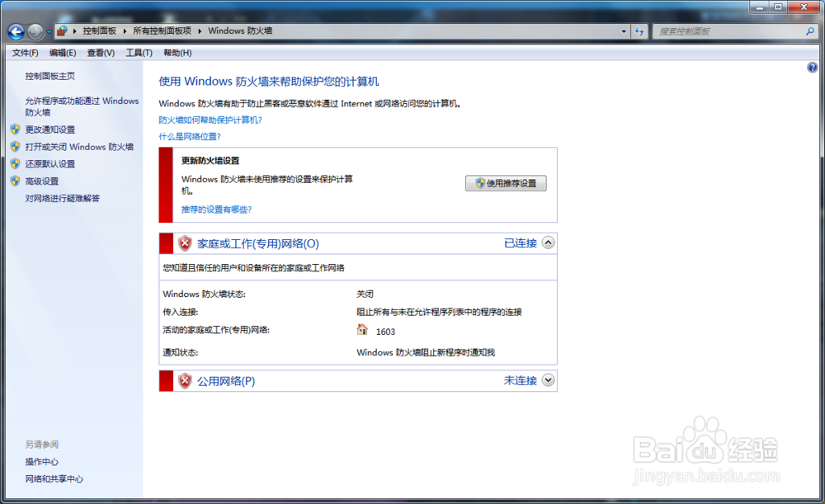Open 网络和共享中心 link
The height and width of the screenshot is (504, 825).
(x=54, y=479)
